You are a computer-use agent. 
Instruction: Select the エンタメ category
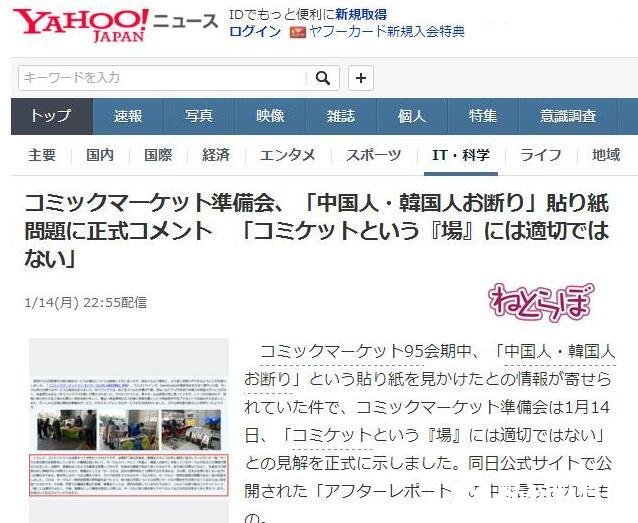click(x=287, y=155)
